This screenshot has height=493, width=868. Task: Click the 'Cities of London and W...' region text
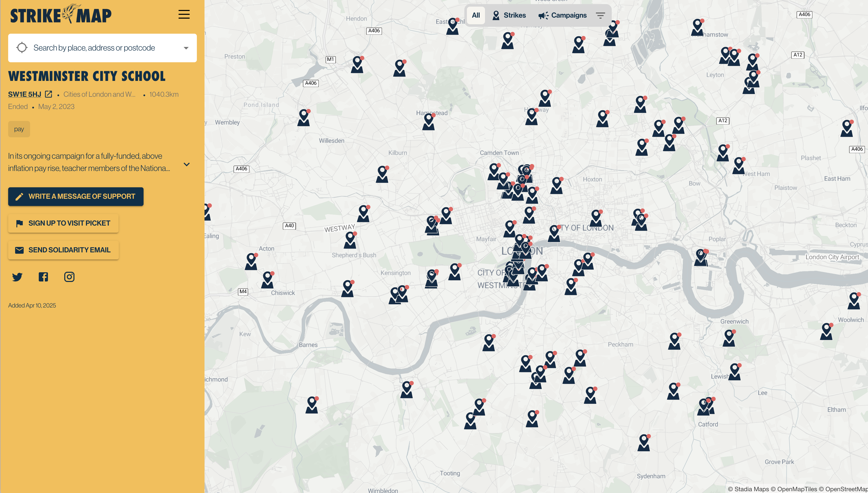[99, 94]
